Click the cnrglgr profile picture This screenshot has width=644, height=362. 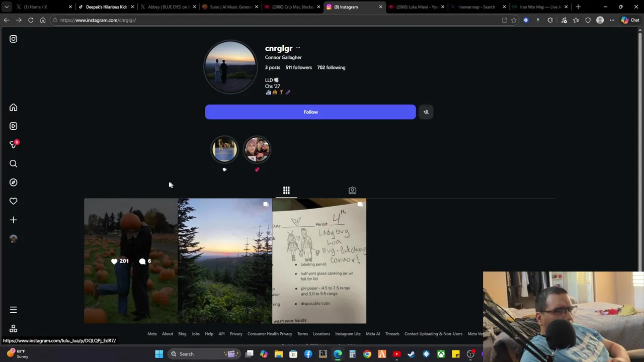(230, 67)
